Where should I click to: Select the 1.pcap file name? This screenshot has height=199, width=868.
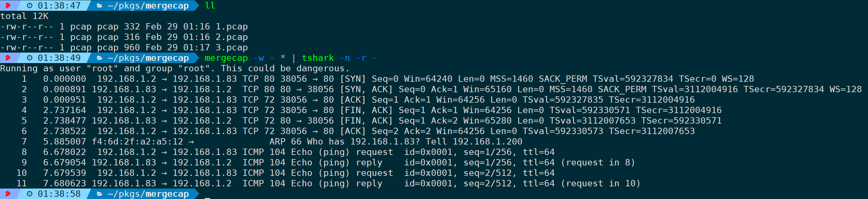(231, 26)
